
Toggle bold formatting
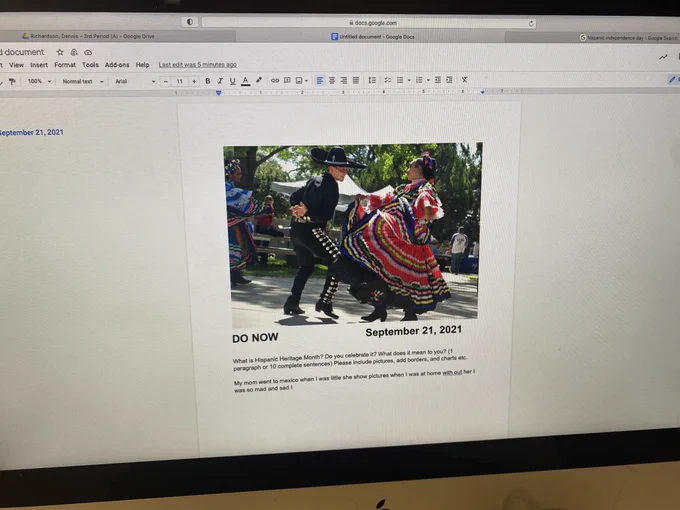coord(208,81)
